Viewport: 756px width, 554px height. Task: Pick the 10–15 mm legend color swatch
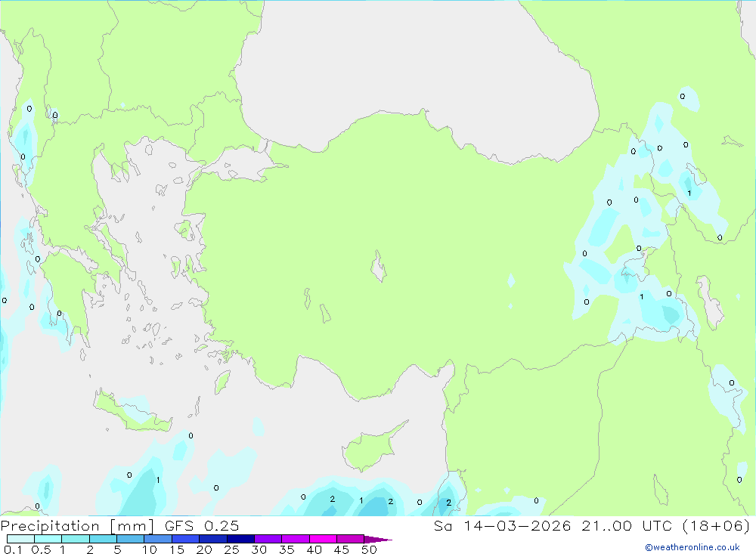coord(158,539)
